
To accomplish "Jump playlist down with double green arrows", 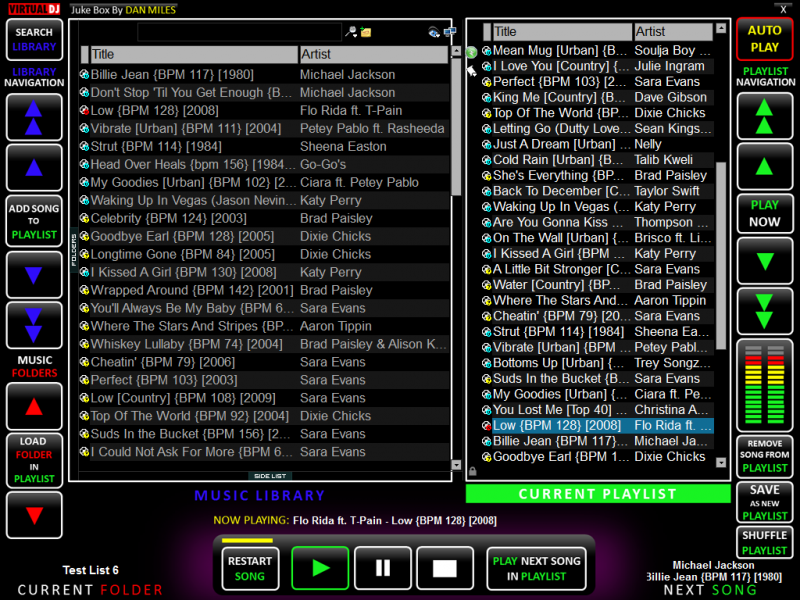I will 765,311.
